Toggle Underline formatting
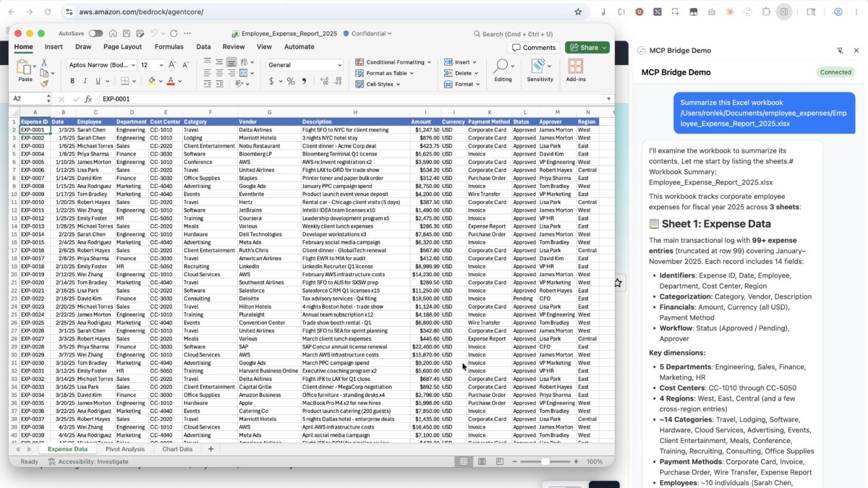The width and height of the screenshot is (868, 488). (97, 81)
